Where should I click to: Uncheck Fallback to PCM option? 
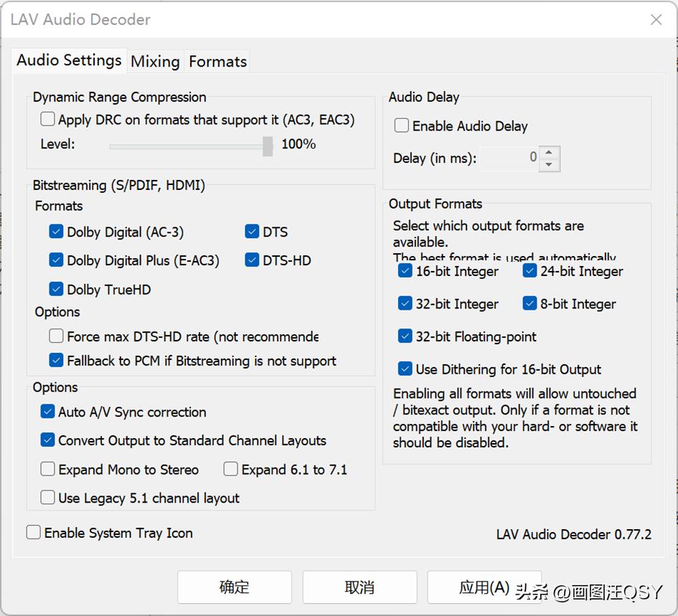[x=57, y=361]
